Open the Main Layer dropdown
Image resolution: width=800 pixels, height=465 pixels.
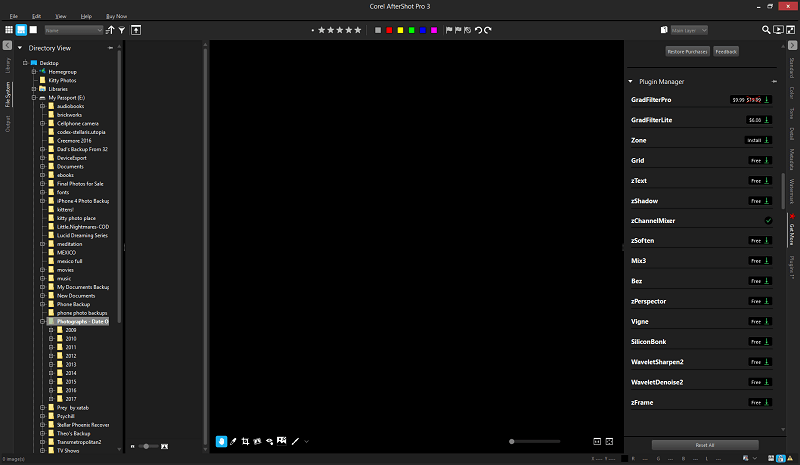point(689,30)
